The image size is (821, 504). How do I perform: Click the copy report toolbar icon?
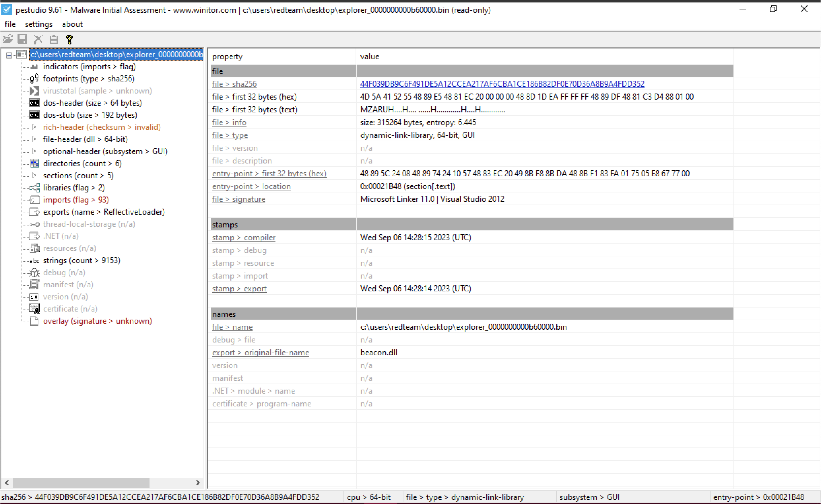(x=54, y=39)
